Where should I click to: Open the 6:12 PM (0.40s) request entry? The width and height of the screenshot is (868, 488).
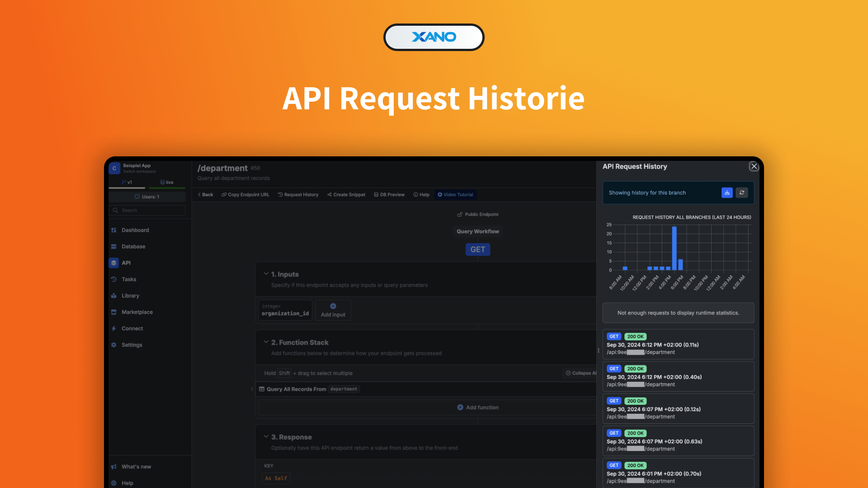[678, 376]
